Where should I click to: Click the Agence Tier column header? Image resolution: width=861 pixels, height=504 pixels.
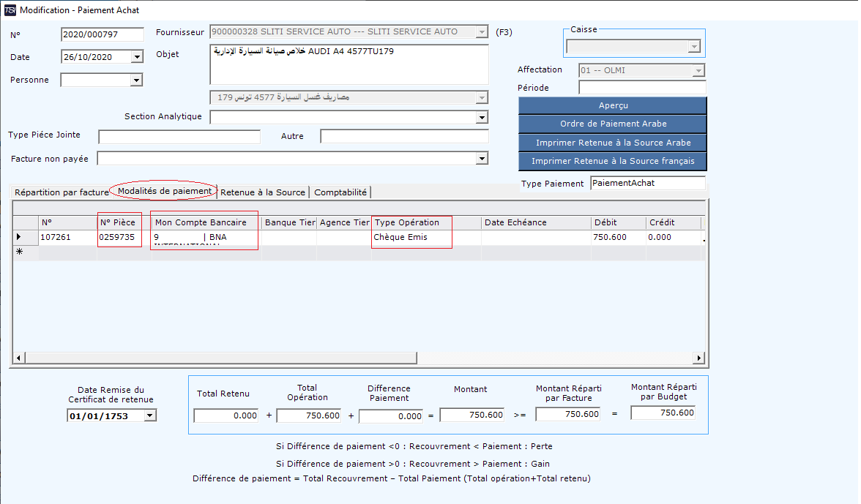[344, 222]
